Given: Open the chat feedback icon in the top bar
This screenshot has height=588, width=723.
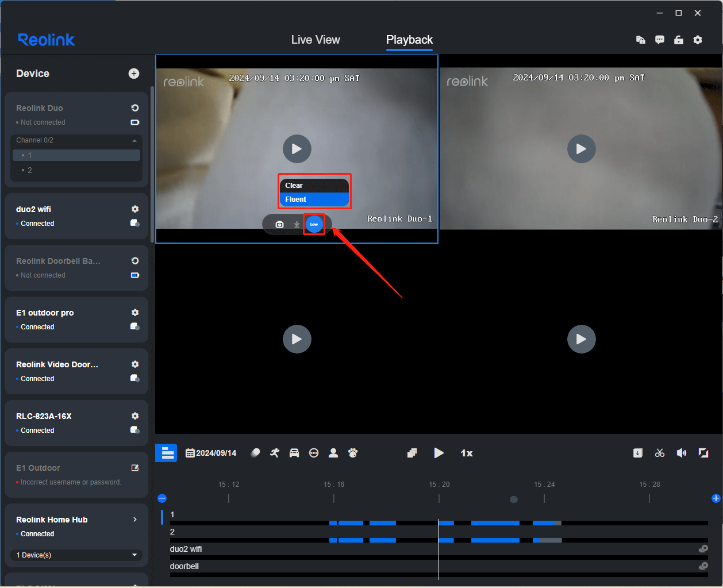Looking at the screenshot, I should (x=660, y=40).
